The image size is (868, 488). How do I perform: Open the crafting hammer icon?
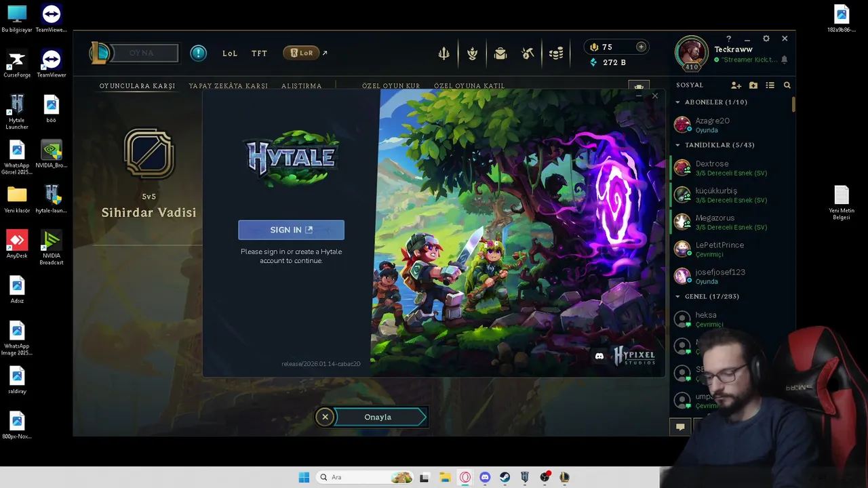coord(528,54)
